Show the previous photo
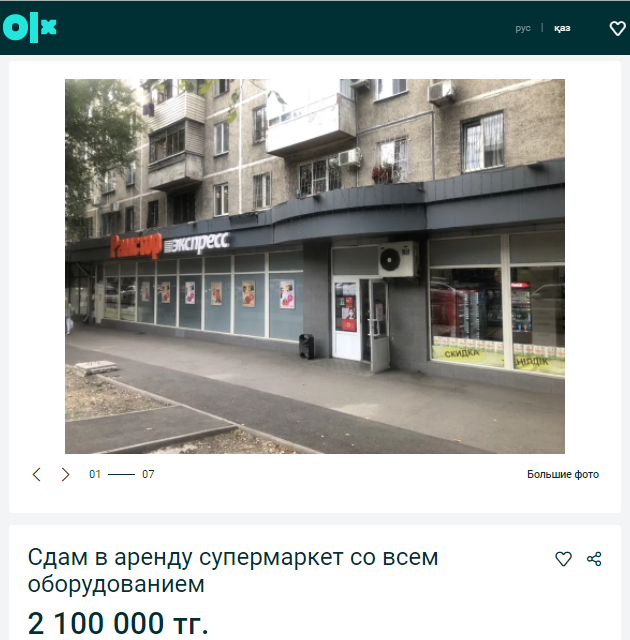 (x=37, y=474)
